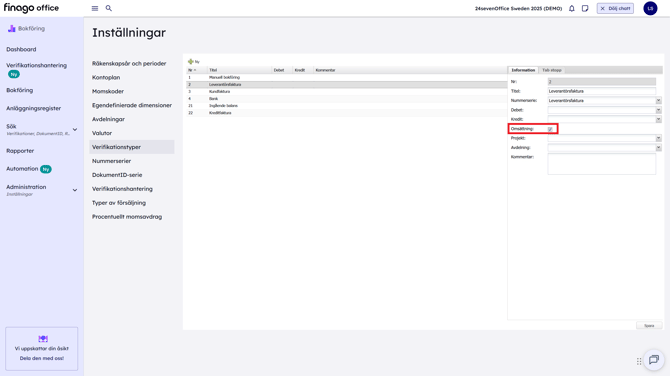
Task: Select the Kreditfaktura row
Action: 347,113
